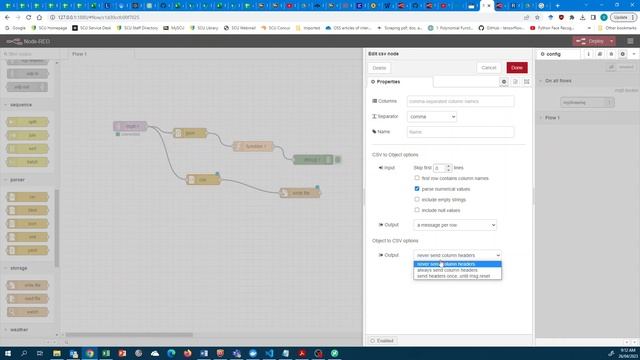
Task: Toggle all filter in config sidebar
Action: [611, 67]
